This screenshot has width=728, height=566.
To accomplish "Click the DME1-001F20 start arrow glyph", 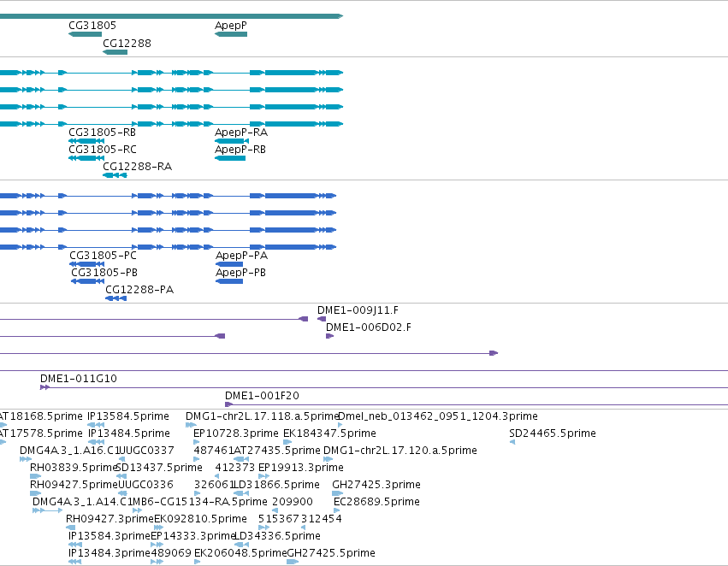I will (229, 404).
